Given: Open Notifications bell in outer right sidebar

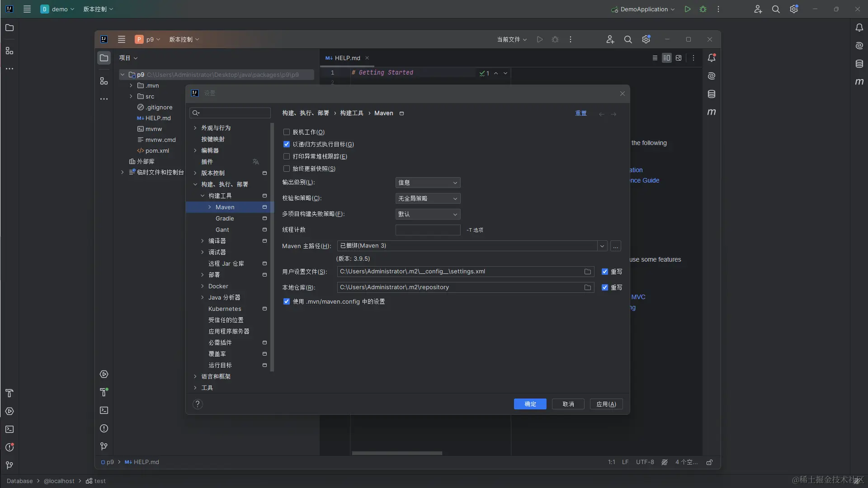Looking at the screenshot, I should [x=859, y=28].
